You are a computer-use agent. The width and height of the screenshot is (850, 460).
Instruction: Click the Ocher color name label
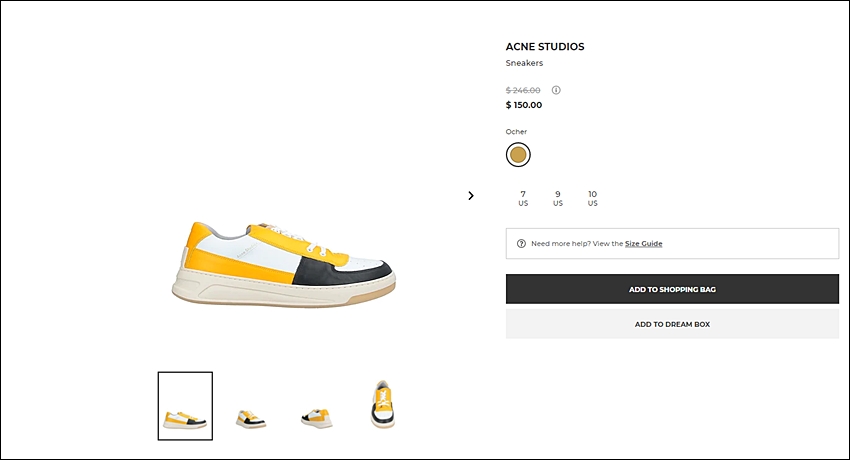pyautogui.click(x=516, y=132)
